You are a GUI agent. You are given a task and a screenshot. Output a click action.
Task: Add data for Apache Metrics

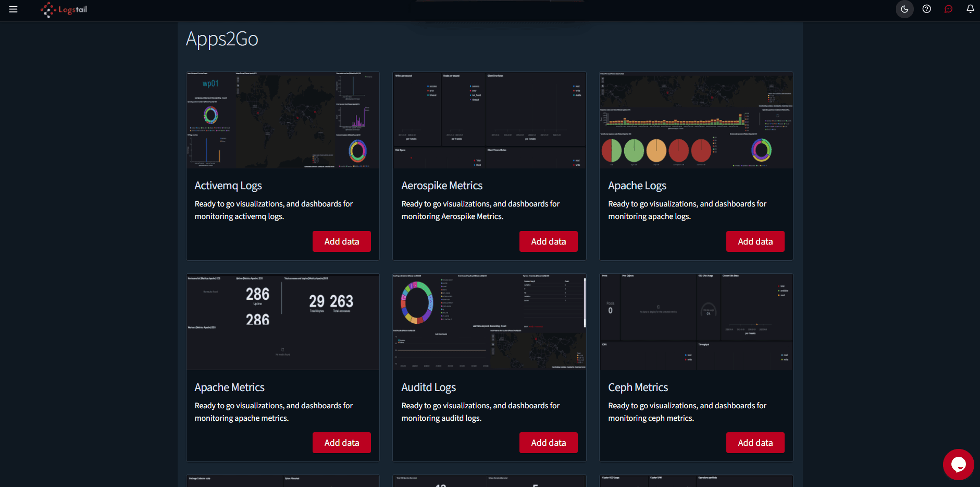coord(342,443)
